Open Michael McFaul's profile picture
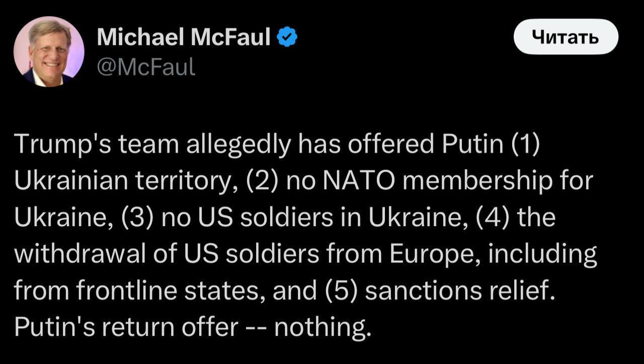644x364 pixels. (49, 52)
